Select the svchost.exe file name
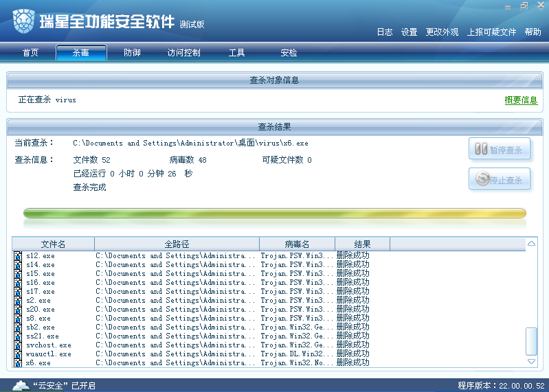The width and height of the screenshot is (549, 392). (49, 345)
